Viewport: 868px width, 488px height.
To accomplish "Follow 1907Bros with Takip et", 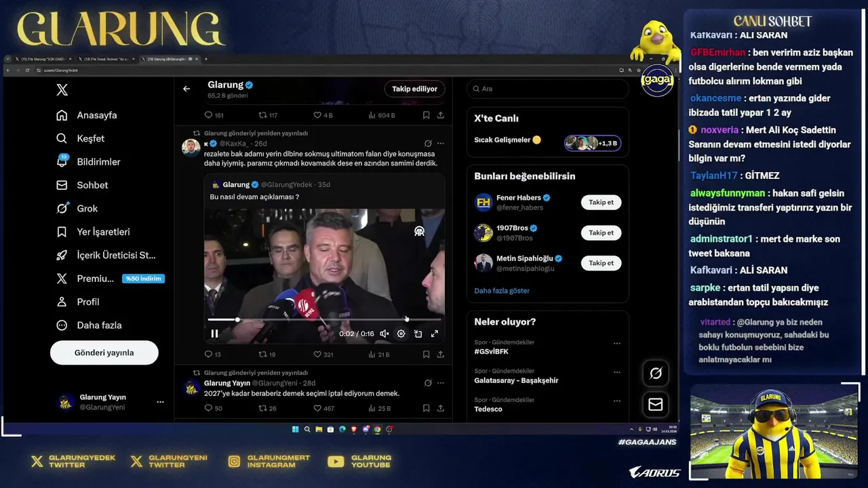I will click(601, 232).
